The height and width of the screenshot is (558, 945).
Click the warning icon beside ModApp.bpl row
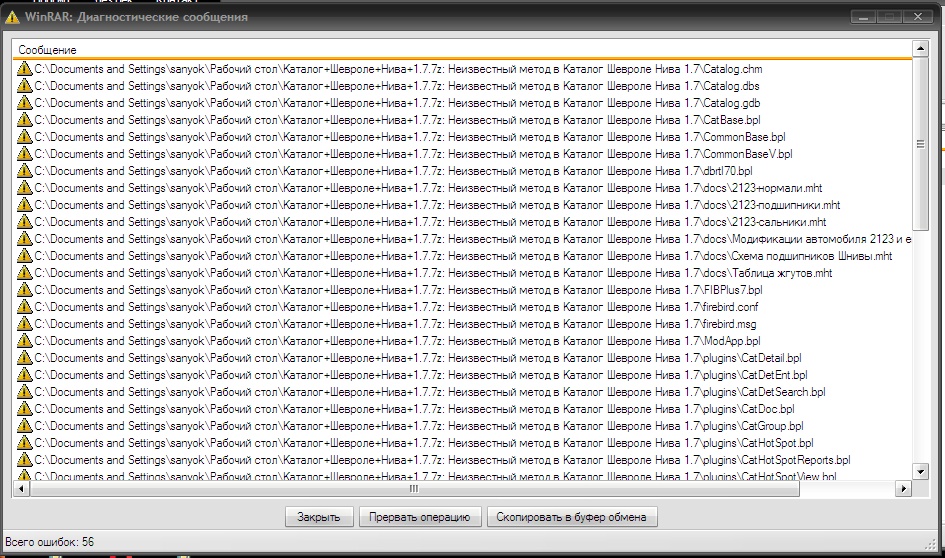click(x=24, y=340)
